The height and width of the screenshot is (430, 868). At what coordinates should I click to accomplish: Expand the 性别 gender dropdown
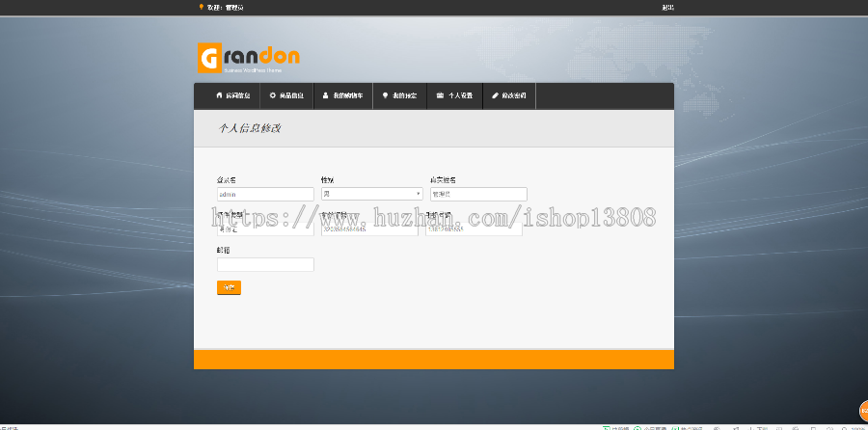click(x=371, y=194)
